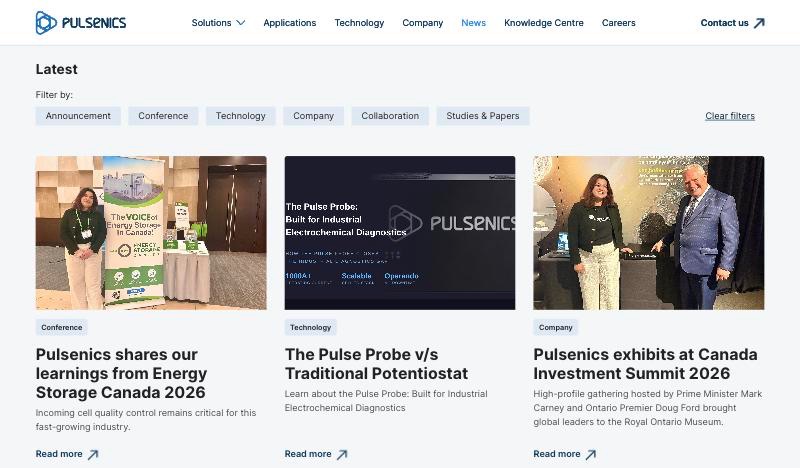Open 'The Pulse Probe v/s Traditional Potentiostat' title
Image resolution: width=800 pixels, height=468 pixels.
[x=376, y=363]
